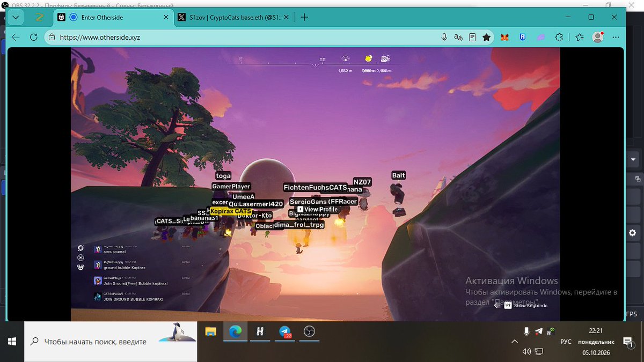Go back to previous page
This screenshot has width=644, height=362.
(16, 38)
